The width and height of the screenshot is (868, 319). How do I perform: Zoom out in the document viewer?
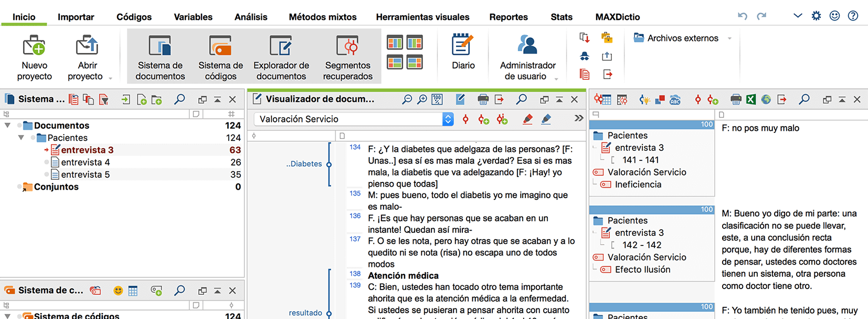407,99
